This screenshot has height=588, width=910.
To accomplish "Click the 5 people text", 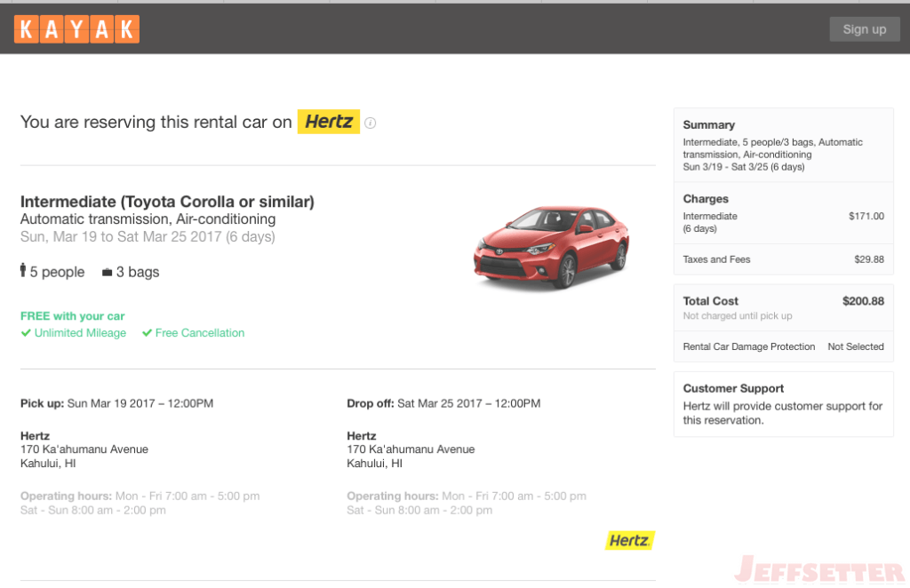I will [57, 272].
